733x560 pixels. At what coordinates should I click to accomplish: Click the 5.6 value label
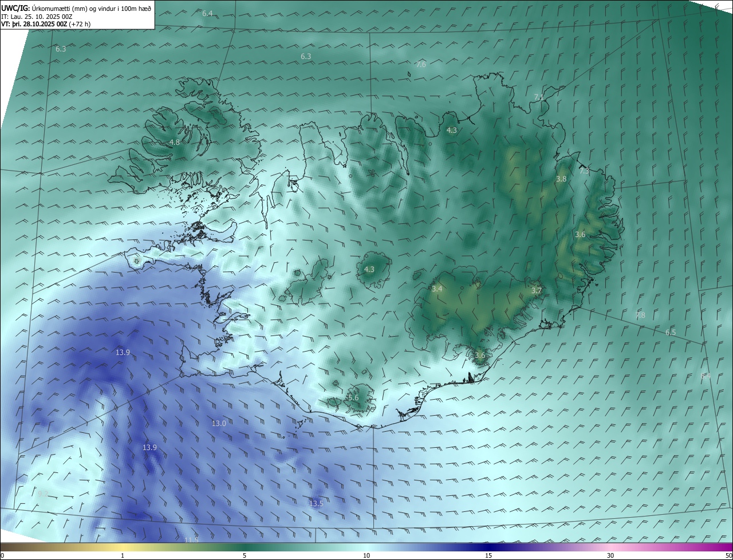tap(353, 398)
